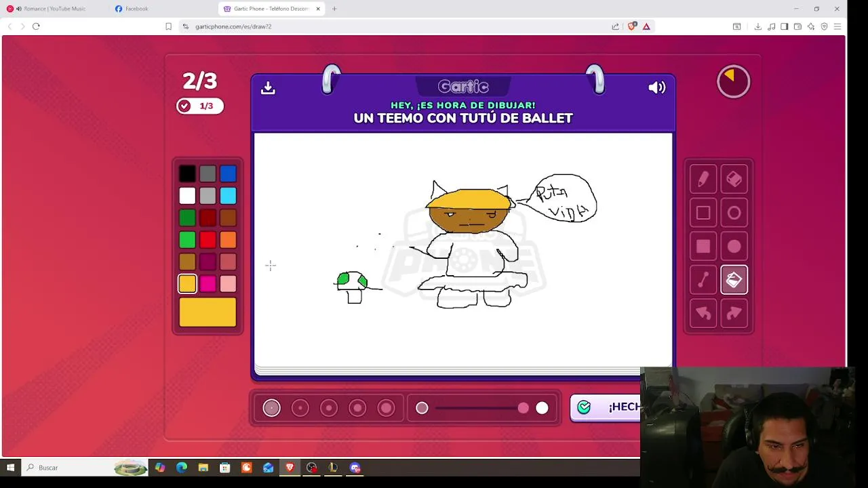Pick the dark green color swatch
868x488 pixels.
[x=187, y=218]
